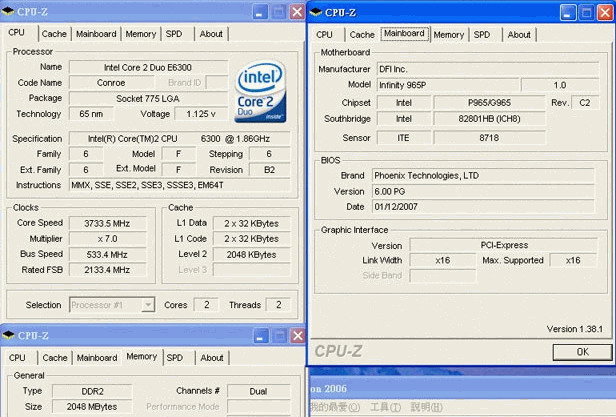Click the Southbridge field 82801HB (ICH8)
Image resolution: width=616 pixels, height=417 pixels.
click(x=489, y=119)
